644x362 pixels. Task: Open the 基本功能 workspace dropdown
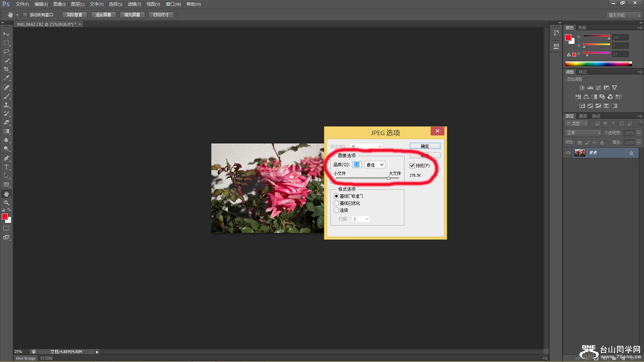point(624,15)
